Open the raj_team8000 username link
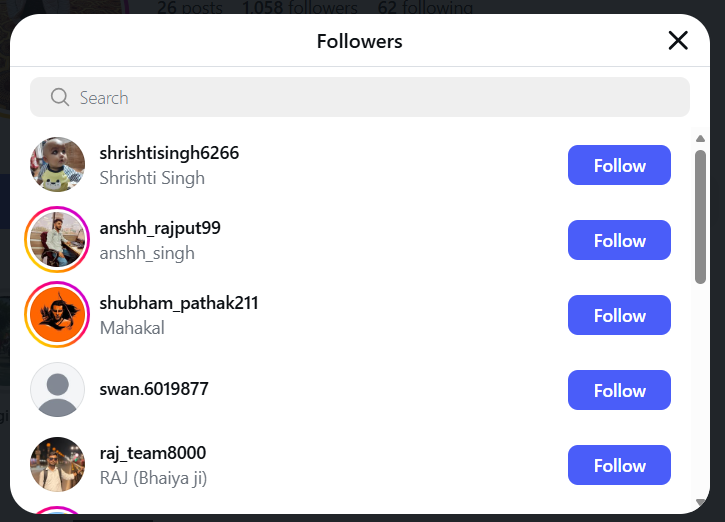725x522 pixels. (153, 453)
